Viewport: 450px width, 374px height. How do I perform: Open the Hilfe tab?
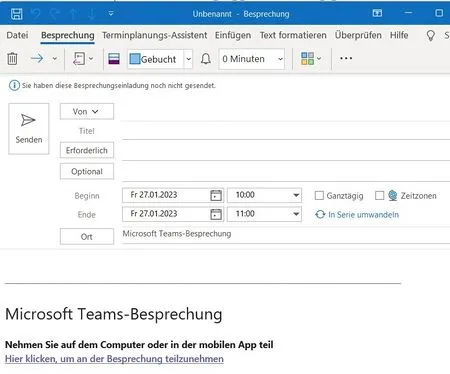(399, 35)
